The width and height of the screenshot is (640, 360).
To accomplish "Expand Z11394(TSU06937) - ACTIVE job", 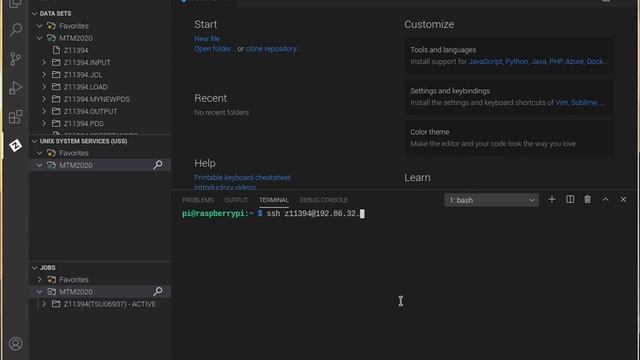I will click(44, 304).
